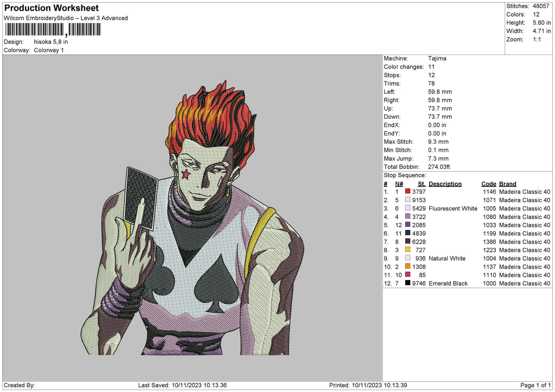
Task: Click the Max Jump value "7.3 mm"
Action: [x=438, y=158]
